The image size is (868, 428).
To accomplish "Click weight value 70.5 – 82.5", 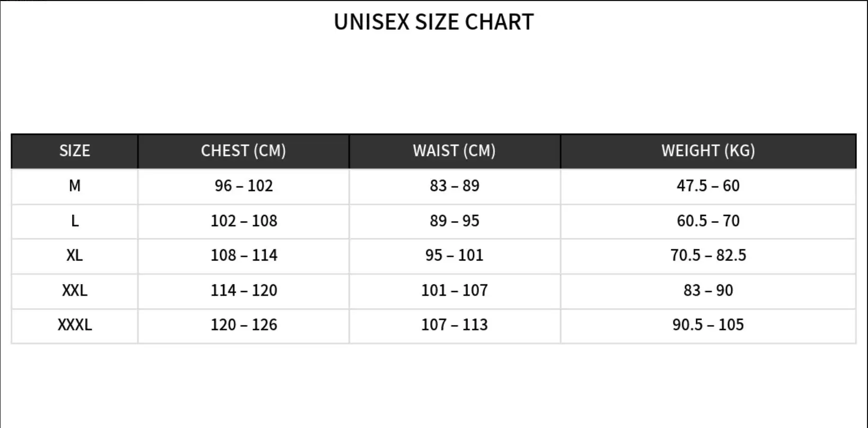I will [708, 255].
